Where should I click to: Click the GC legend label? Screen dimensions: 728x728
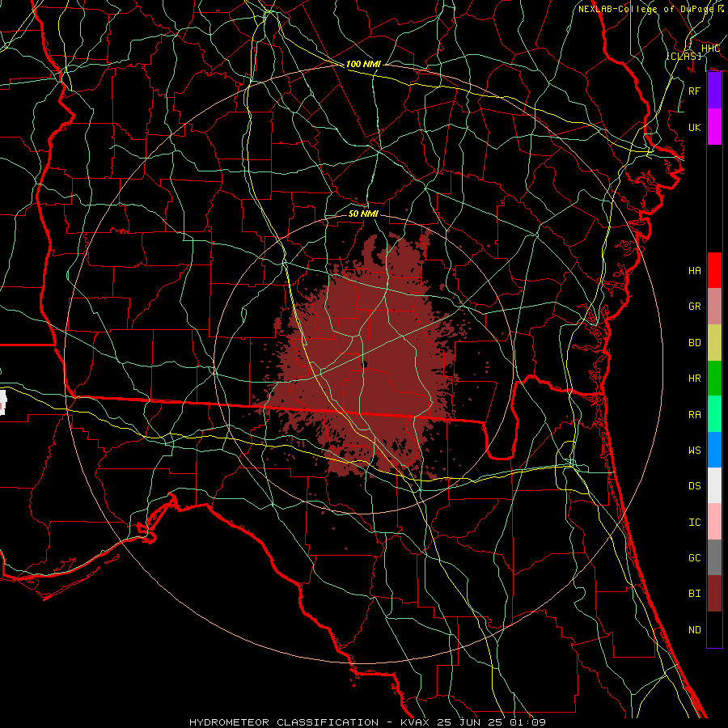tap(695, 558)
